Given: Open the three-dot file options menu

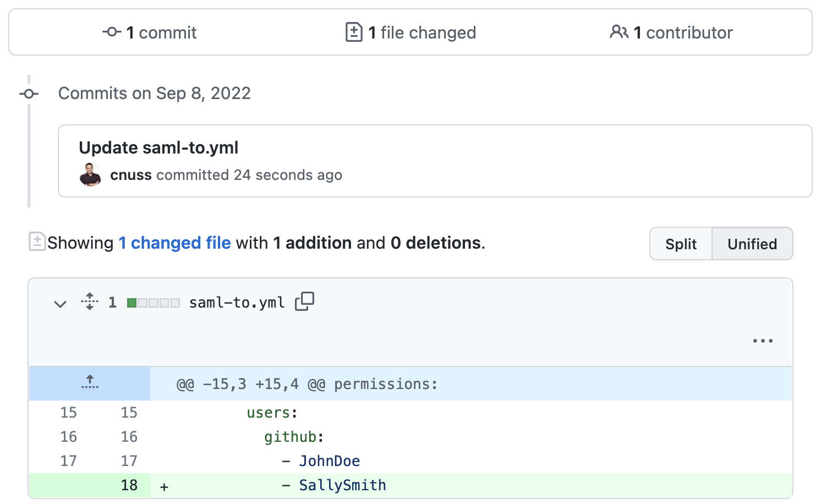Looking at the screenshot, I should click(763, 341).
